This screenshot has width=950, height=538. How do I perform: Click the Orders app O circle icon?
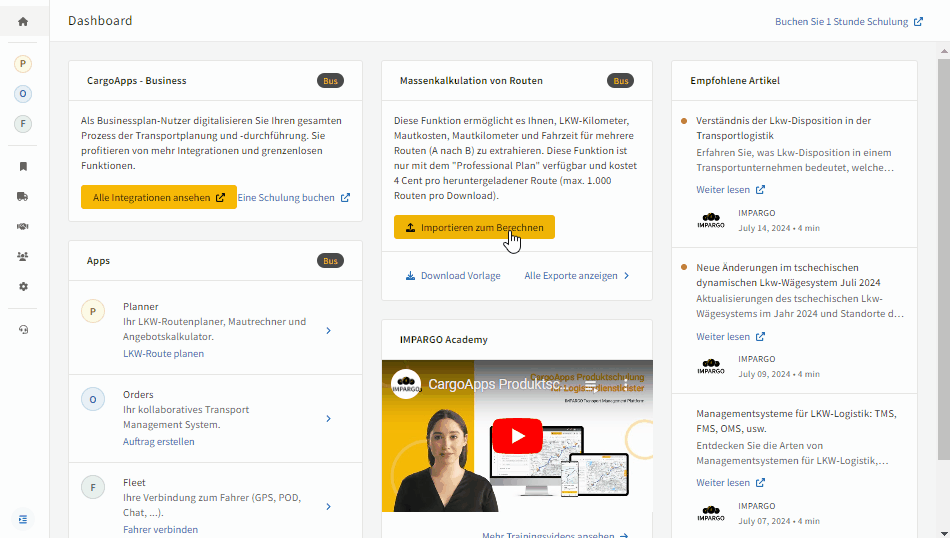coord(93,399)
